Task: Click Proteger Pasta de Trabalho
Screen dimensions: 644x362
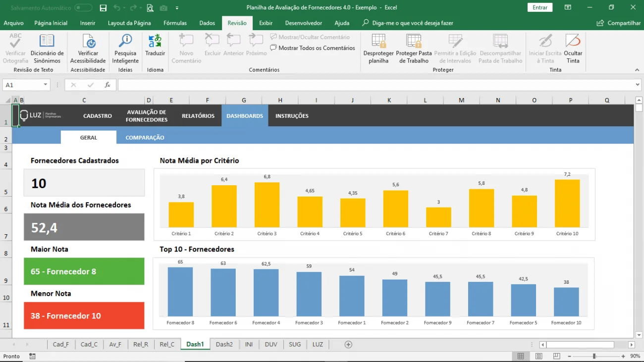Action: pos(414,49)
